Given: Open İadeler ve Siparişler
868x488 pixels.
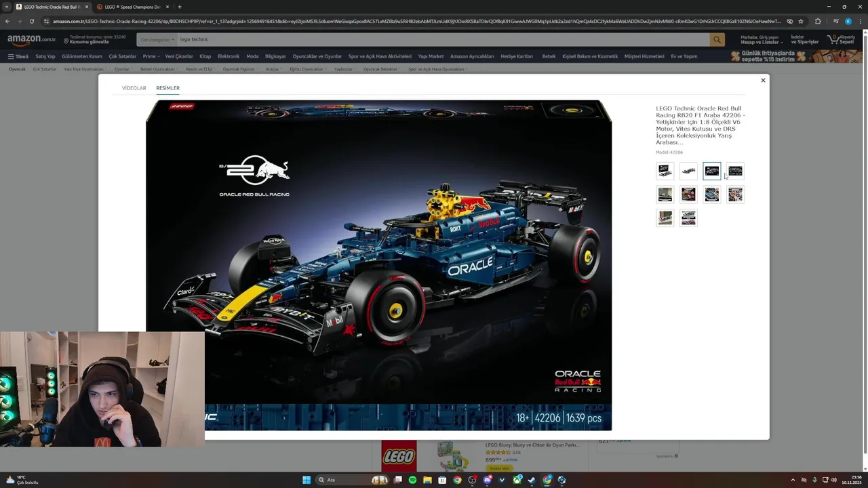Looking at the screenshot, I should (x=805, y=40).
